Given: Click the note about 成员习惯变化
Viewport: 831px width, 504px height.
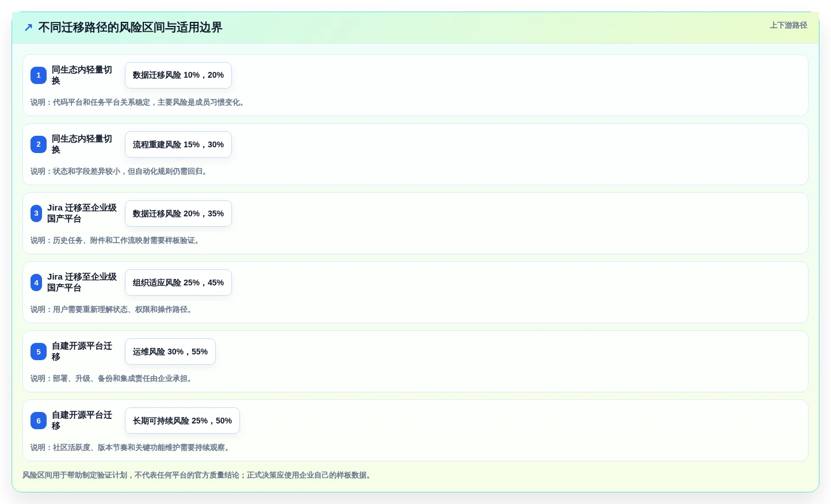Looking at the screenshot, I should (139, 102).
